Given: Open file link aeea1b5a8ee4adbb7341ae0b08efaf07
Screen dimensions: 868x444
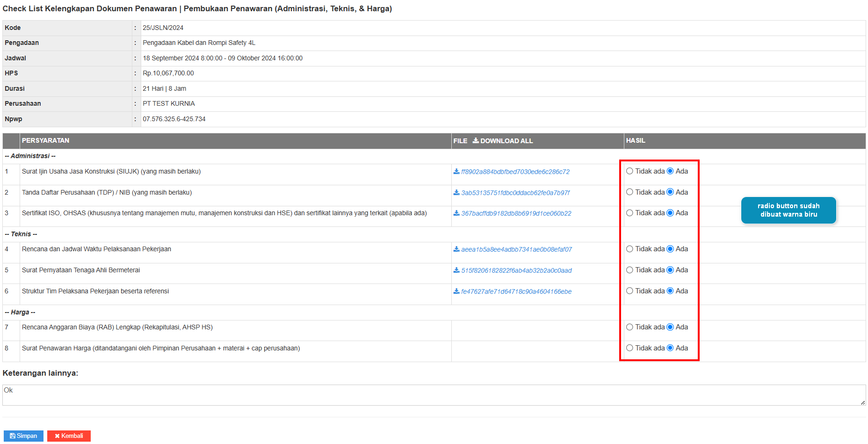Looking at the screenshot, I should point(516,249).
